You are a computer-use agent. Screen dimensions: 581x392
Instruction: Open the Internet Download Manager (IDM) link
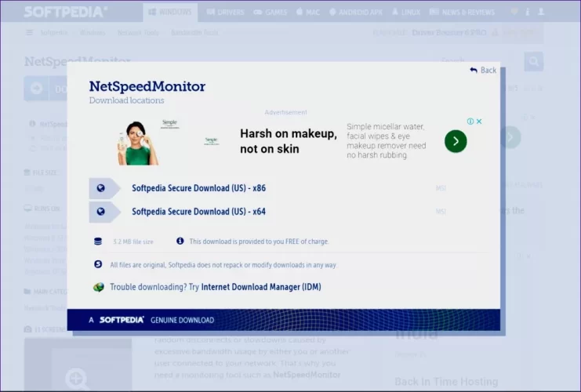[260, 287]
